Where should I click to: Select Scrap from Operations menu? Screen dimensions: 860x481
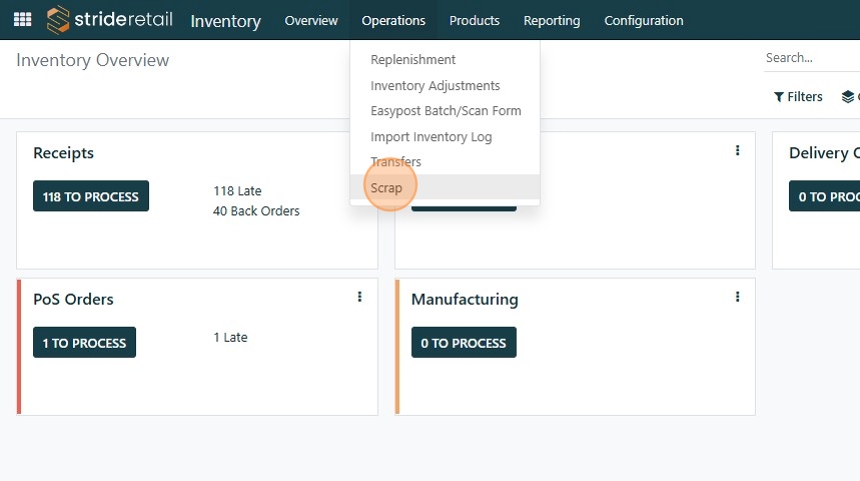coord(386,188)
